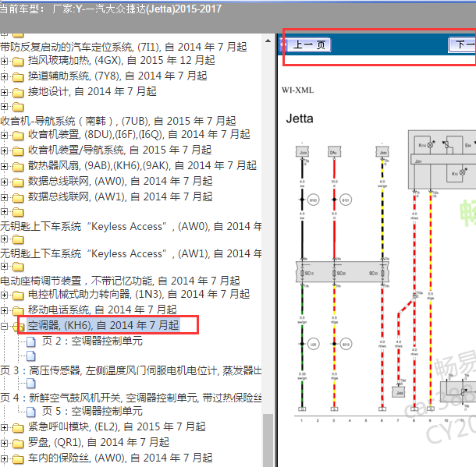The width and height of the screenshot is (476, 467).
Task: Expand 收音机装置/导航系统 folder node
Action: tap(4, 150)
